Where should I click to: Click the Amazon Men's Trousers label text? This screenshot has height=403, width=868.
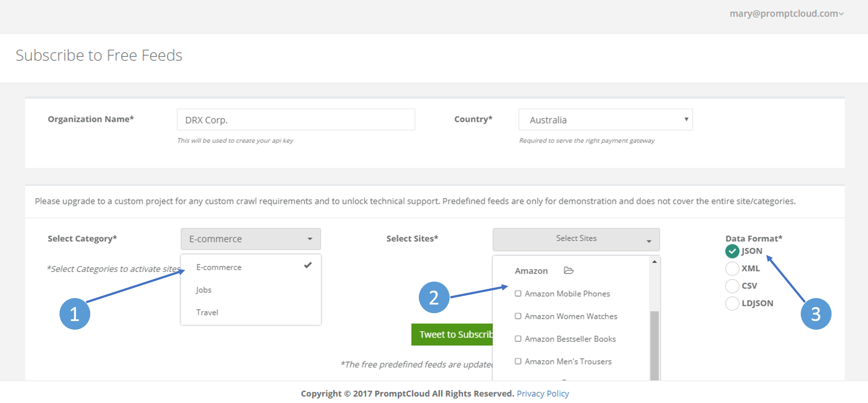(x=568, y=361)
